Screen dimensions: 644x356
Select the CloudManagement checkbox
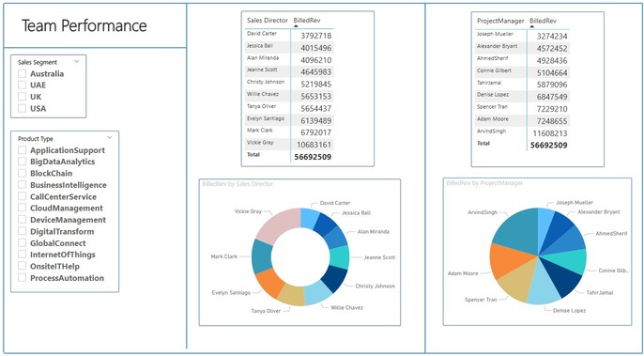23,208
